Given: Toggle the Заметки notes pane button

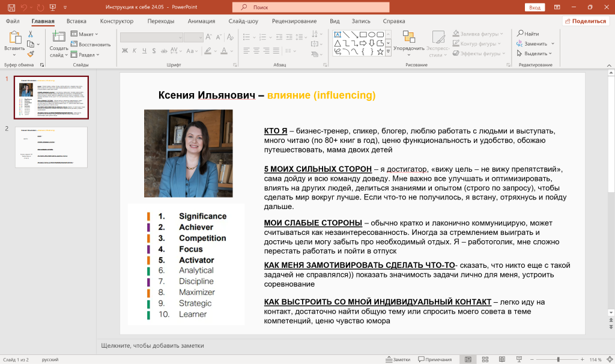Looking at the screenshot, I should tap(398, 359).
